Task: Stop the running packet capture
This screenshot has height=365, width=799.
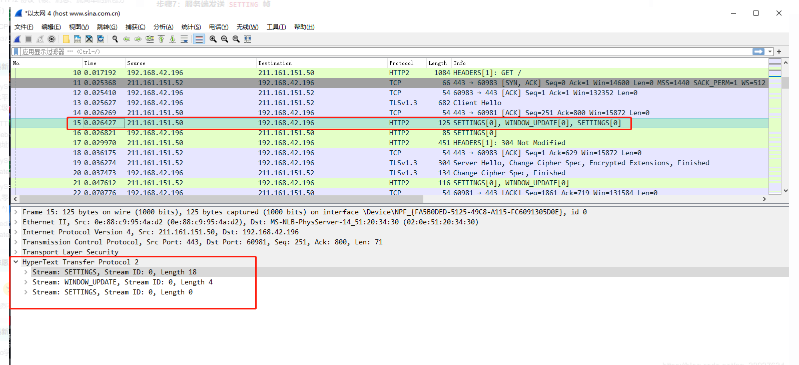Action: 29,39
